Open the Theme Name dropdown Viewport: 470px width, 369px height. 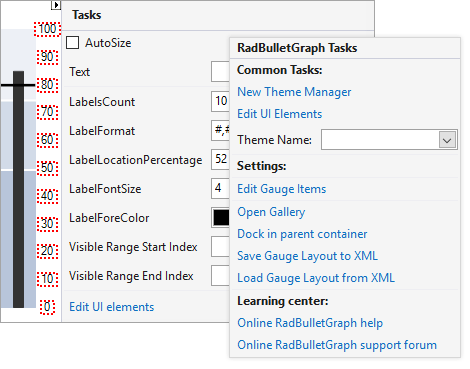click(x=447, y=140)
